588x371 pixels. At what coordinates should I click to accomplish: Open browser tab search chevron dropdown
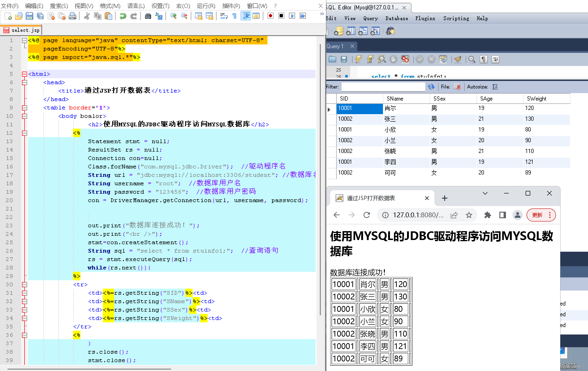(485, 193)
